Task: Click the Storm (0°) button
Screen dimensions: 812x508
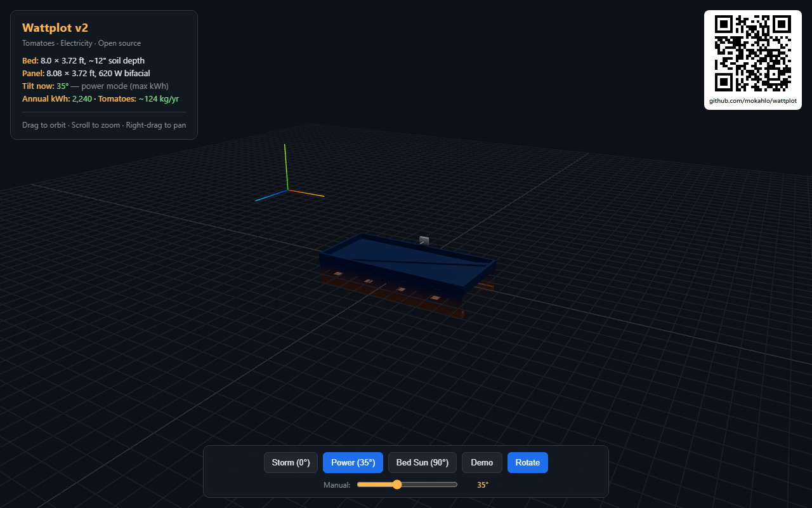Action: point(291,462)
